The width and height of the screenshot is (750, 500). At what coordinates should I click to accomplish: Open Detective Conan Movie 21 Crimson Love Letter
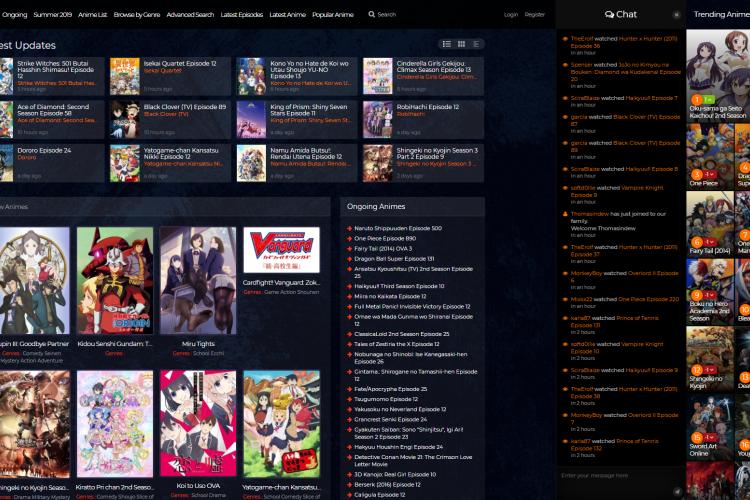(413, 460)
